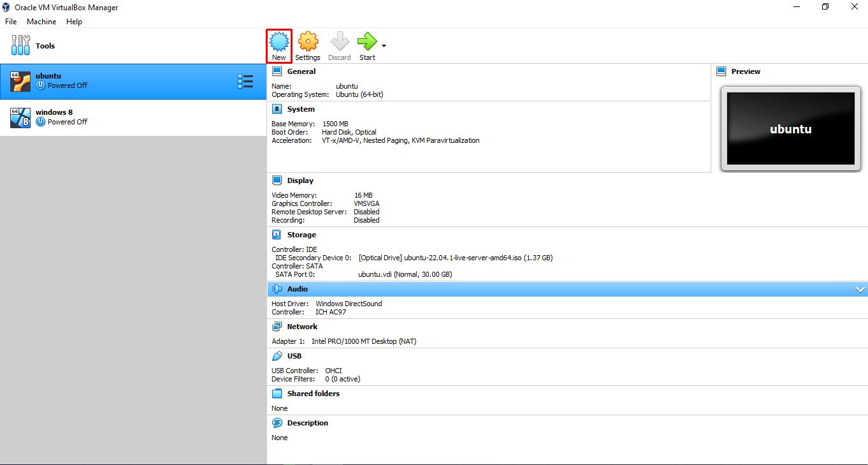Open the System section header link
868x465 pixels.
(301, 109)
